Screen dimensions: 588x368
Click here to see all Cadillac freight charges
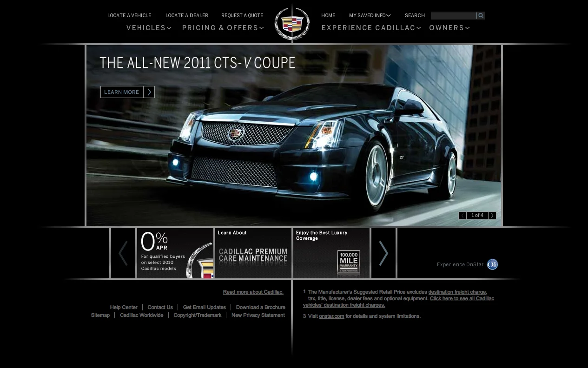point(398,302)
